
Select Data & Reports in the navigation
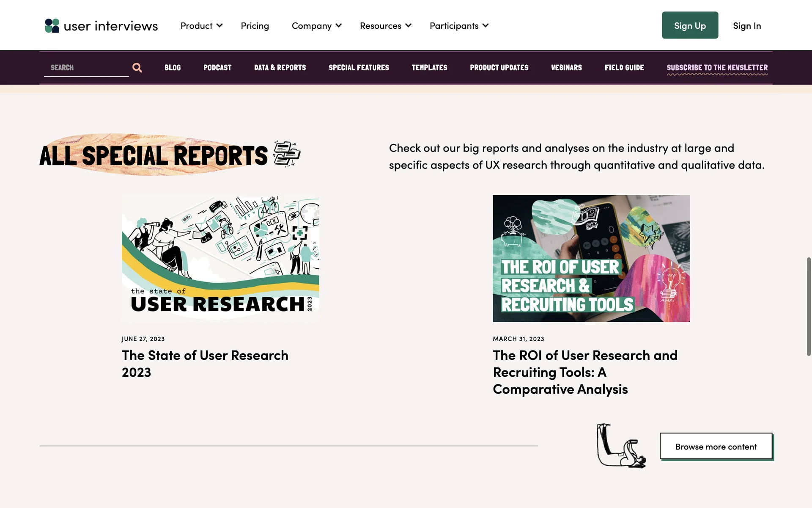pos(280,68)
